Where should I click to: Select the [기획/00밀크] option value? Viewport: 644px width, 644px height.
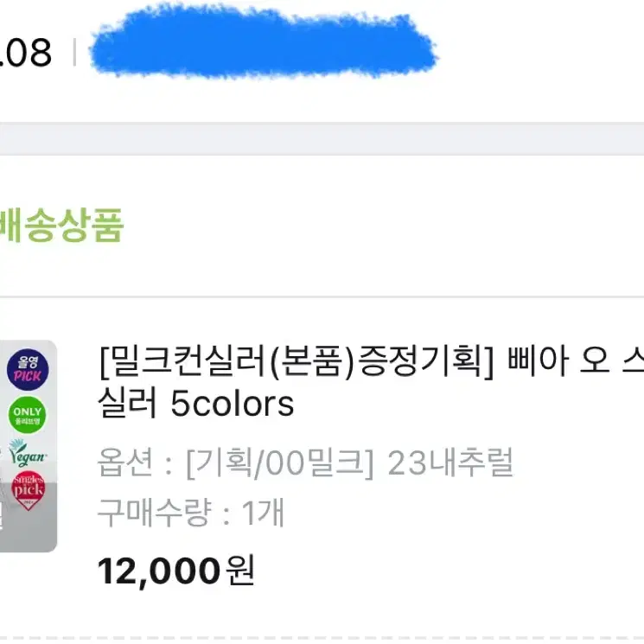[x=280, y=464]
